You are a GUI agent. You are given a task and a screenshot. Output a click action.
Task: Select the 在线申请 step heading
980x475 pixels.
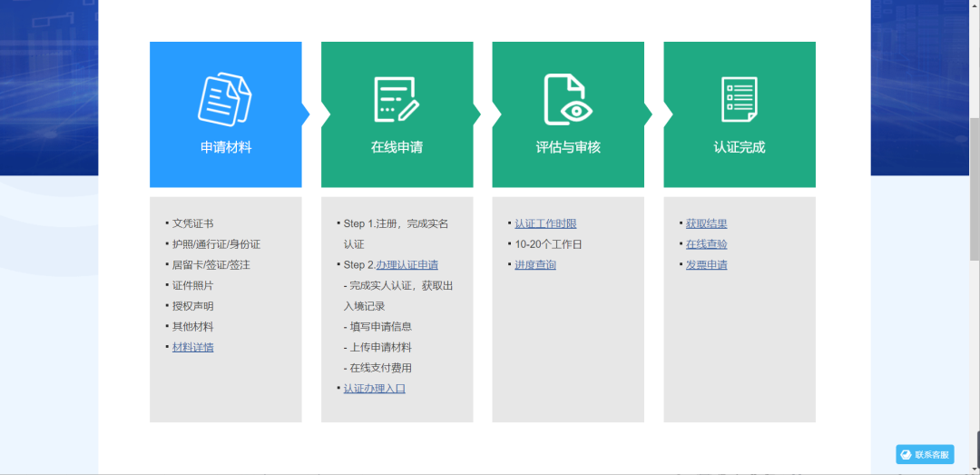397,148
